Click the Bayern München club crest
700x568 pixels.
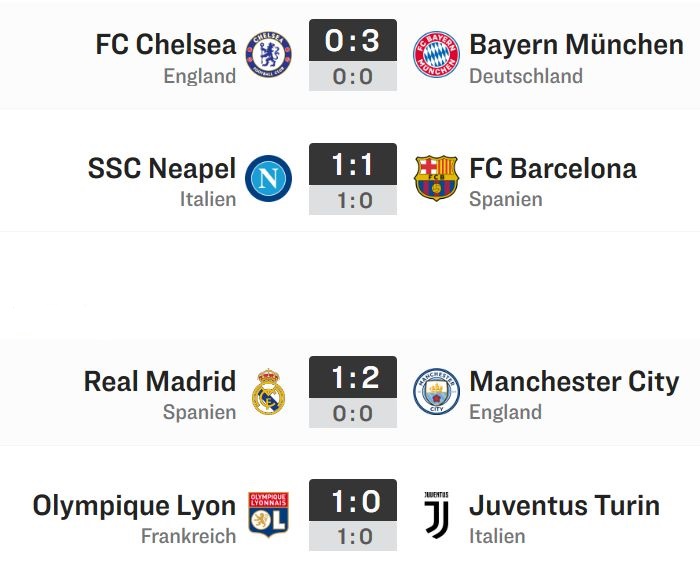(x=436, y=54)
